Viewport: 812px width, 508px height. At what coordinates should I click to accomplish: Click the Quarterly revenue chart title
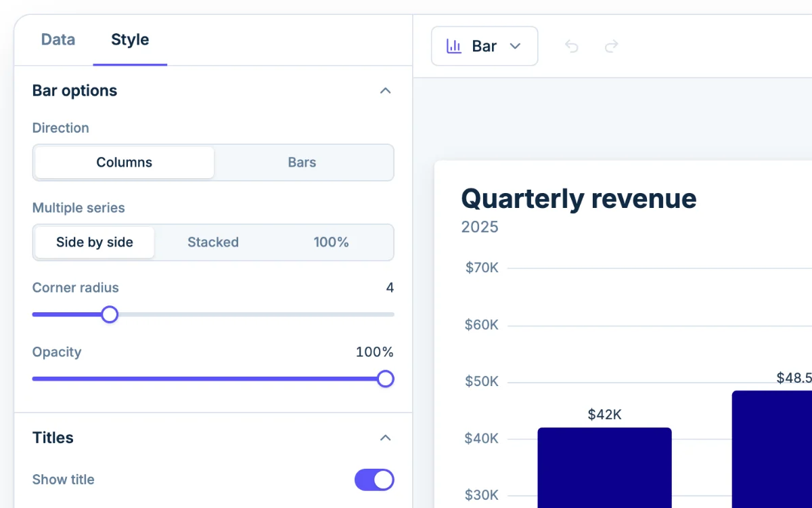[579, 198]
